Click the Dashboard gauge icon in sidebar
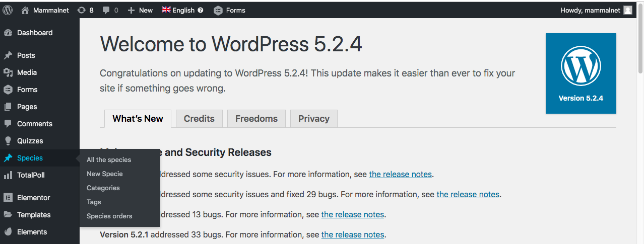Viewport: 644px width, 244px height. point(8,33)
